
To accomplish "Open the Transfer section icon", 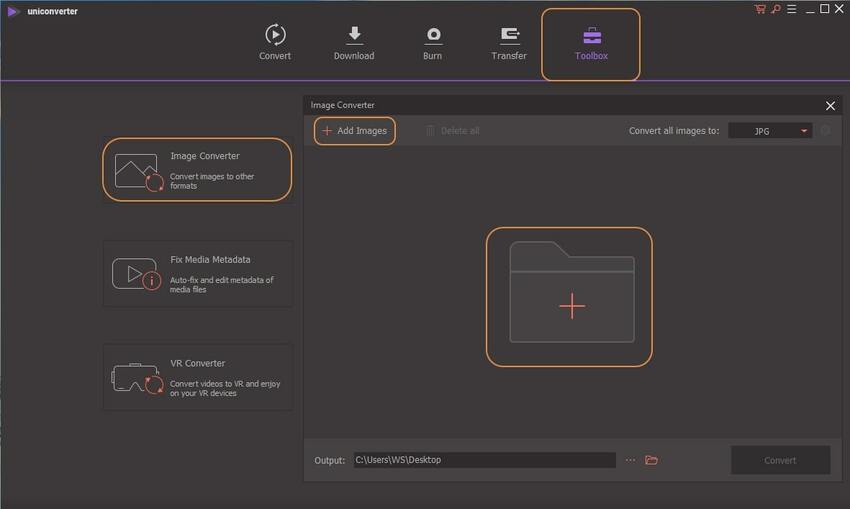I will click(509, 35).
